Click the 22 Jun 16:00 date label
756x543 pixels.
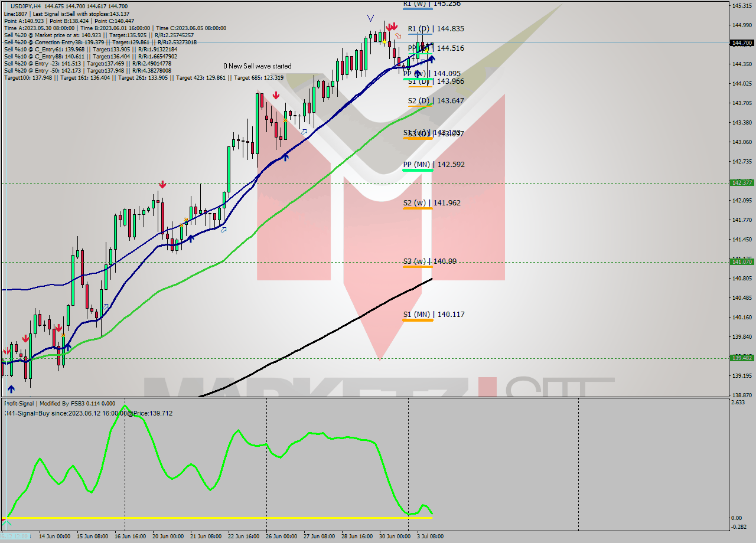point(243,537)
